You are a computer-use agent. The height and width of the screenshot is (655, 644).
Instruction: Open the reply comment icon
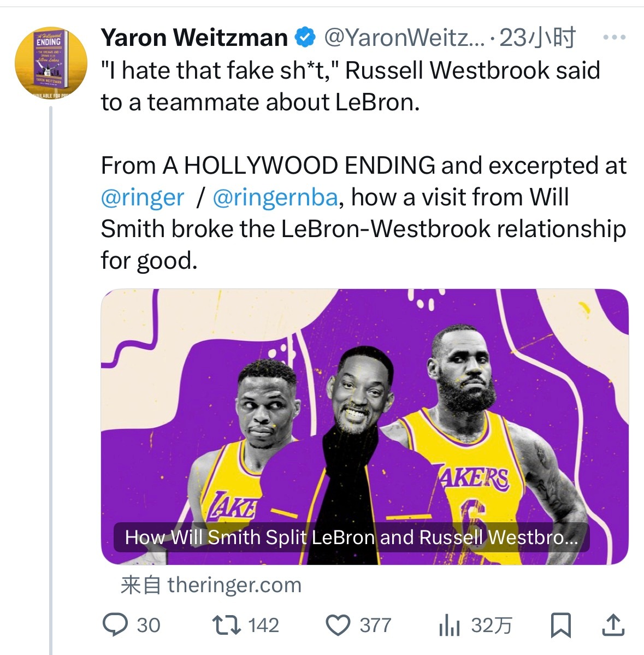pyautogui.click(x=115, y=625)
